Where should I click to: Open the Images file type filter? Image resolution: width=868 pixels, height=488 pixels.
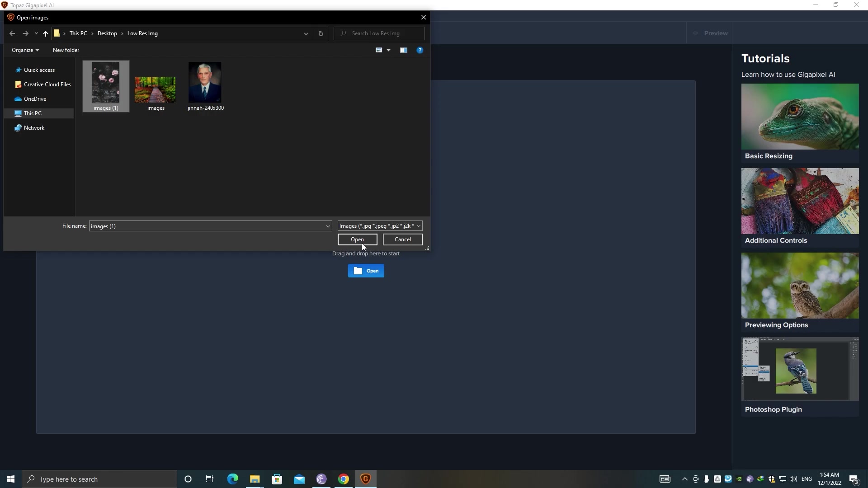380,226
